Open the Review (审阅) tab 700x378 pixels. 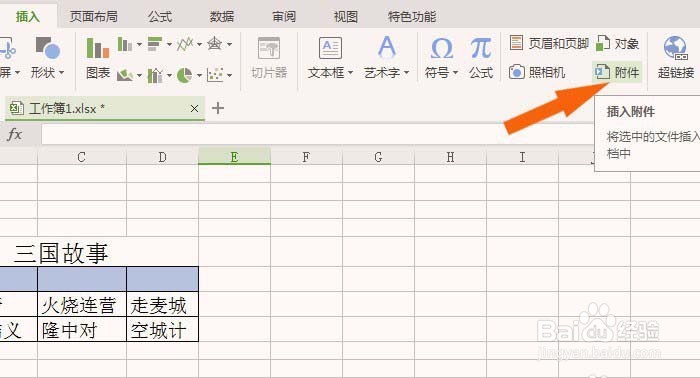pos(284,17)
